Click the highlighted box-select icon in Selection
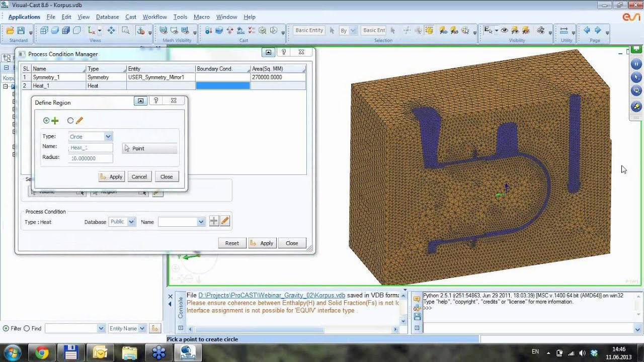The width and height of the screenshot is (644, 362). coord(429,31)
